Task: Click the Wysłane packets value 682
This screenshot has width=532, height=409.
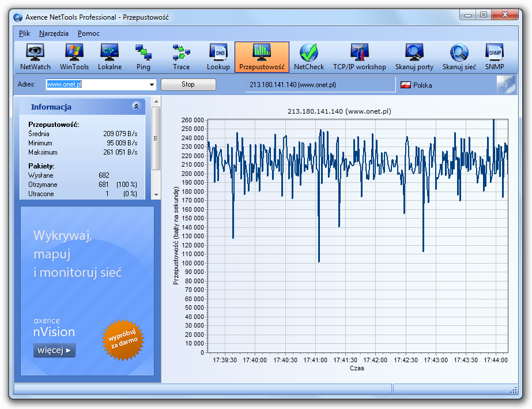Action: [104, 175]
